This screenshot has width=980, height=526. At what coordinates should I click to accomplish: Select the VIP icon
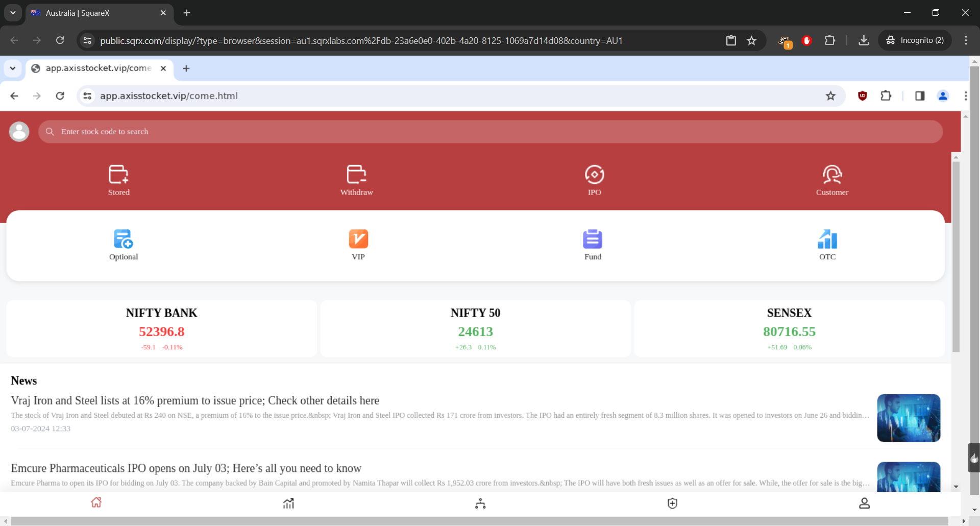(x=358, y=239)
